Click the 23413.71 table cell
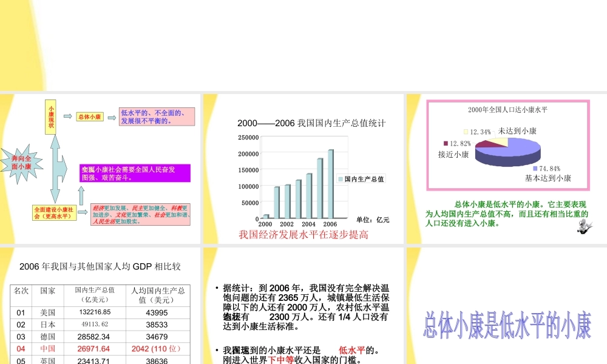Screen dimensions: 607x364 pyautogui.click(x=93, y=360)
